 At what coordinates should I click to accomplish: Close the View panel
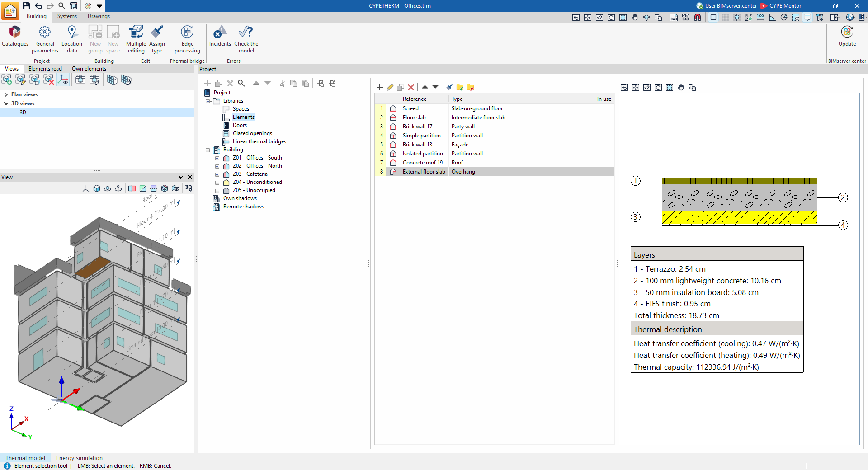coord(190,177)
